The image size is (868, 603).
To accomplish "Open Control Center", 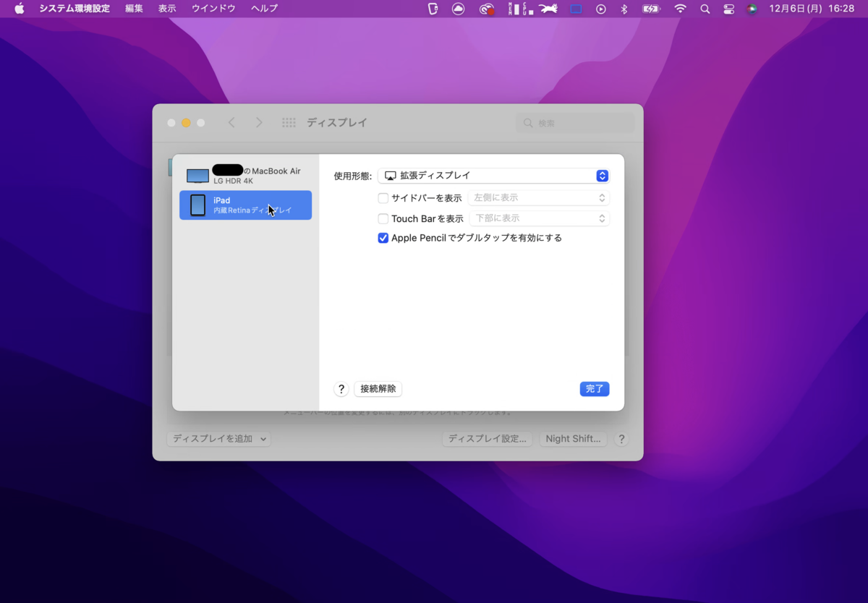I will (x=729, y=9).
